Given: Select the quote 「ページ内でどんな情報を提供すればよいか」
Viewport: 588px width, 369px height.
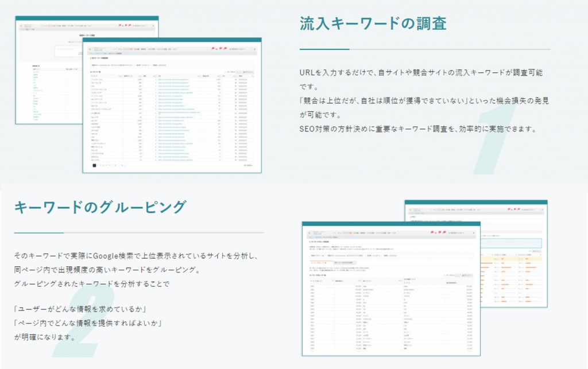Looking at the screenshot, I should pos(87,323).
